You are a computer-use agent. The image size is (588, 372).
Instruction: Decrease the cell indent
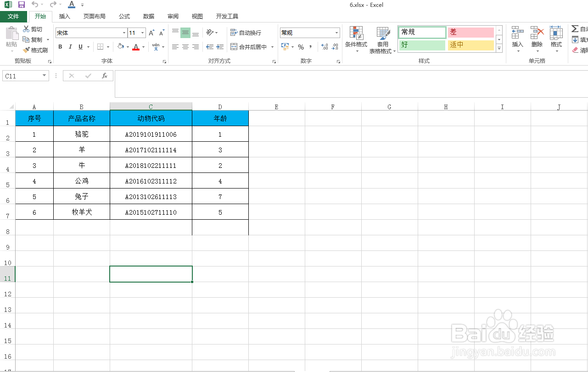tap(210, 47)
